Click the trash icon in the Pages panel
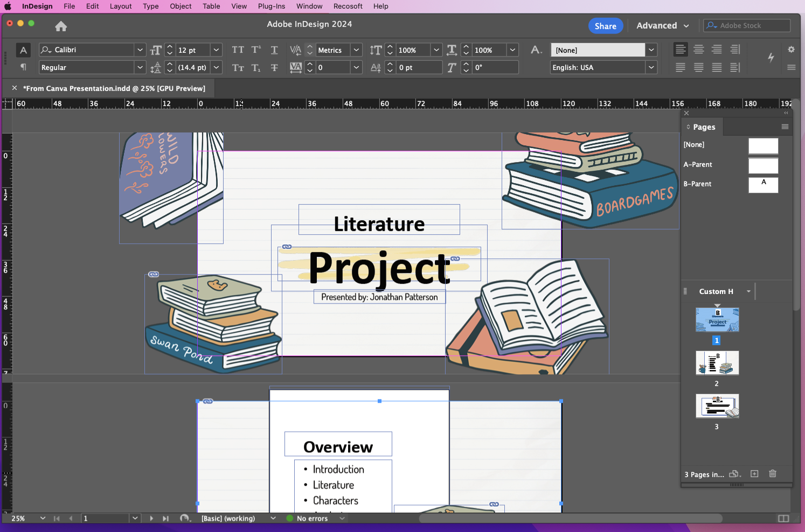 (773, 474)
